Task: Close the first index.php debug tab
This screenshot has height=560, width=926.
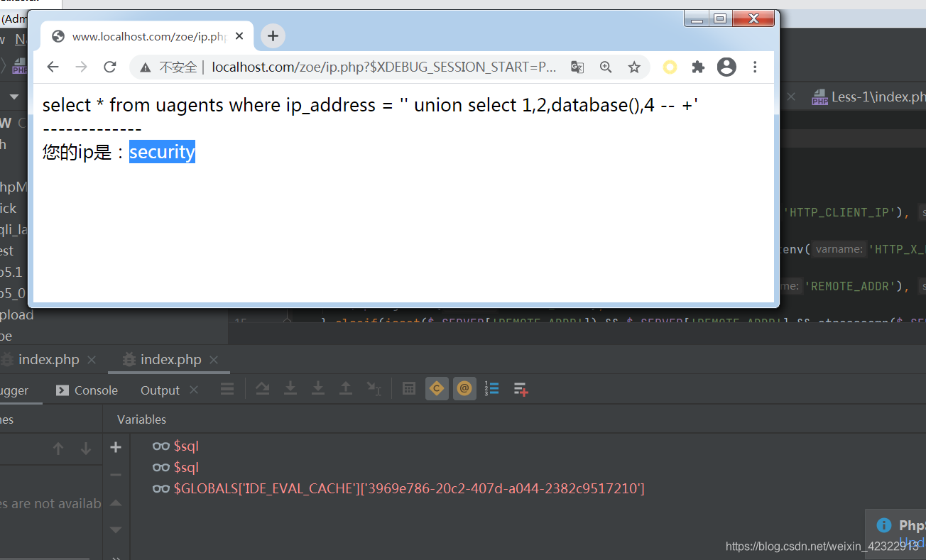Action: [92, 360]
